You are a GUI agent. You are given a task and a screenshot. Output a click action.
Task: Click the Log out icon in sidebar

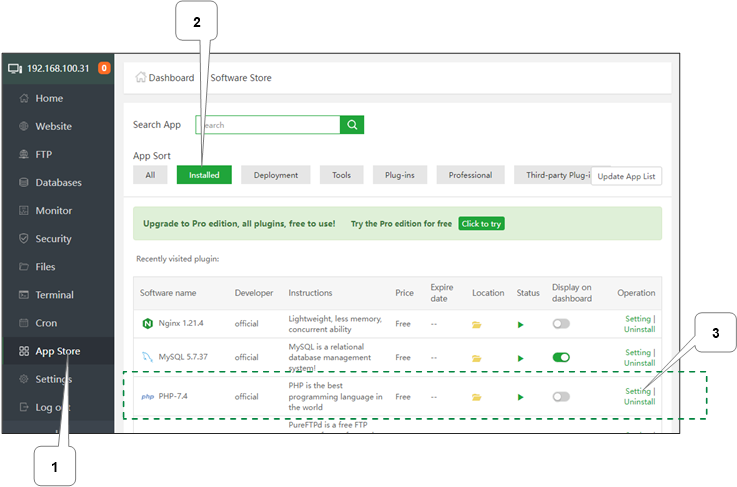(x=24, y=407)
